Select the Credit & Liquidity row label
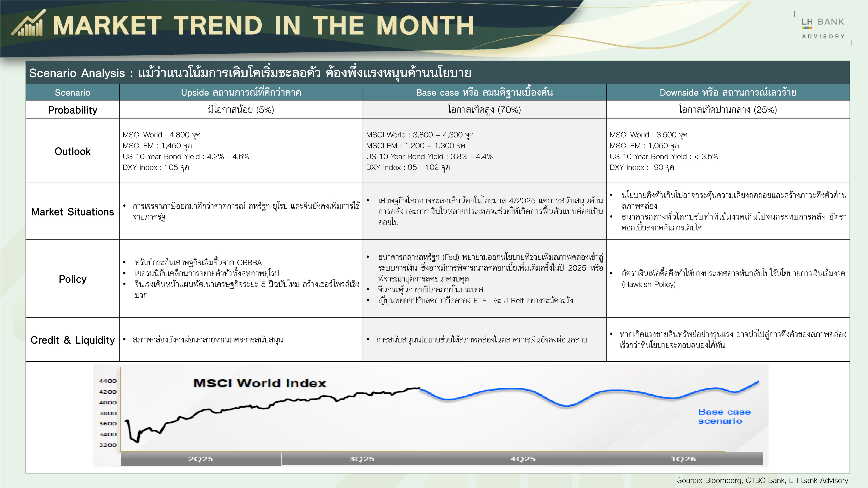Screen dimensions: 868x488 click(72, 340)
